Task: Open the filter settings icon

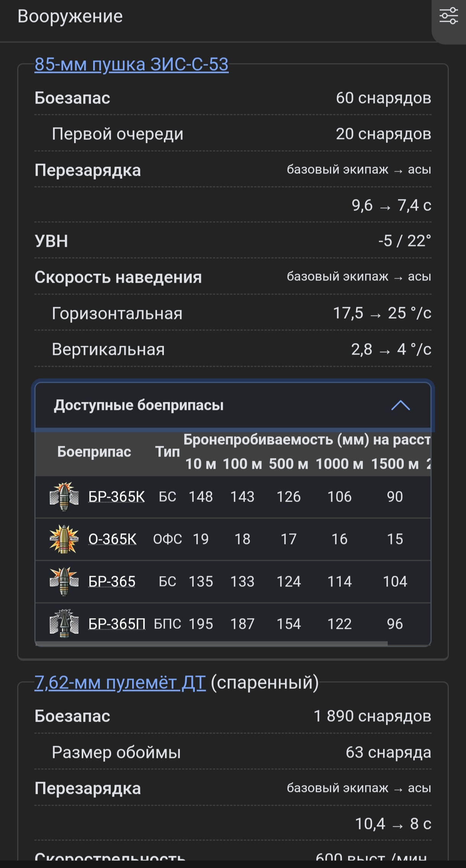Action: [x=448, y=16]
